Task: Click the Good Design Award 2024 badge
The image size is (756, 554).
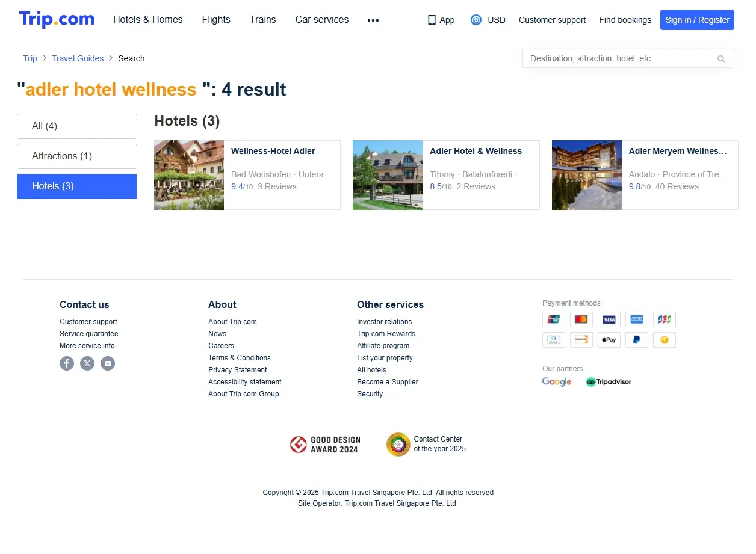Action: point(324,445)
